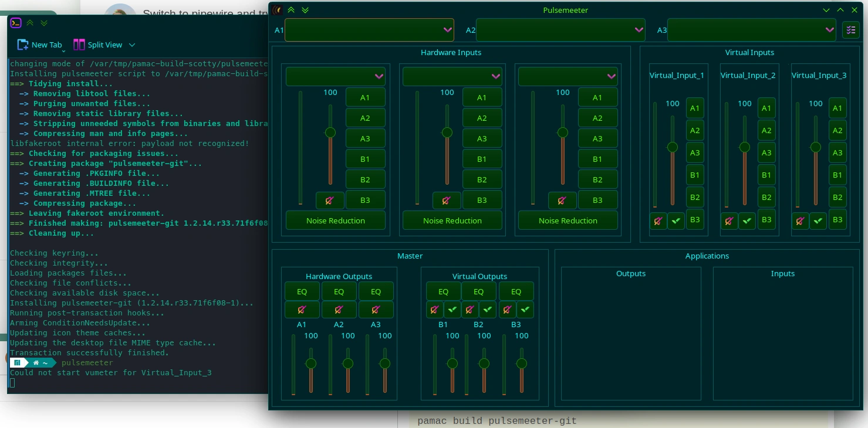Screen dimensions: 868x428
Task: Mute the second hardware input strip
Action: [447, 201]
